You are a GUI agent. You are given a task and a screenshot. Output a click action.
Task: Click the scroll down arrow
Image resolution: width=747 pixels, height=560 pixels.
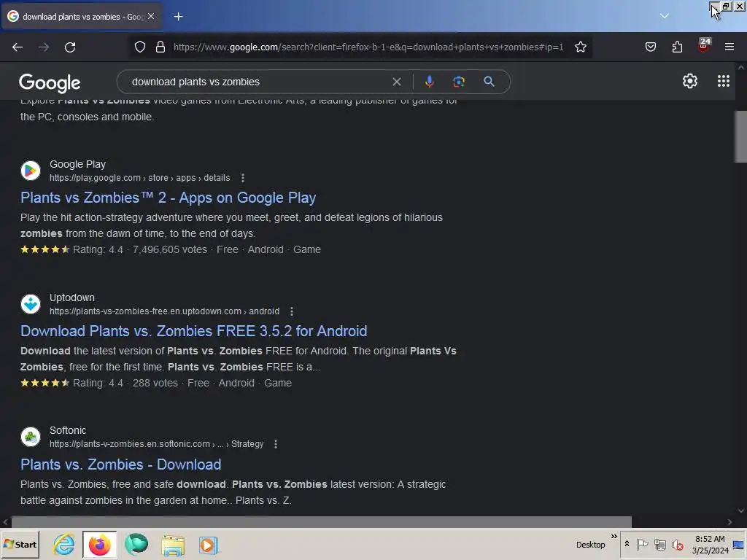click(741, 510)
